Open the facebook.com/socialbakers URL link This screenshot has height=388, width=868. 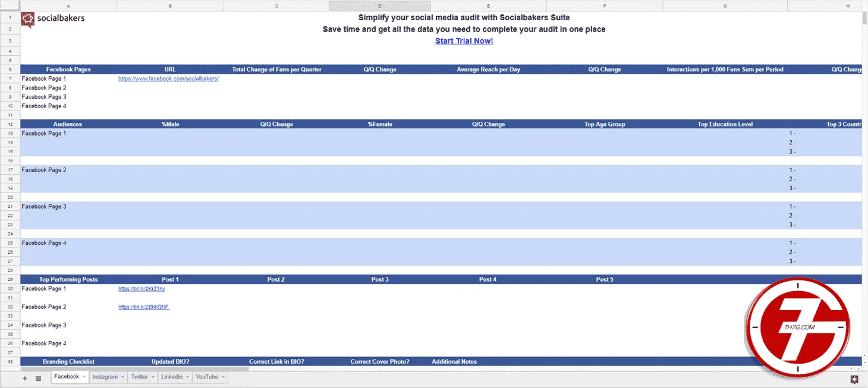click(x=169, y=78)
